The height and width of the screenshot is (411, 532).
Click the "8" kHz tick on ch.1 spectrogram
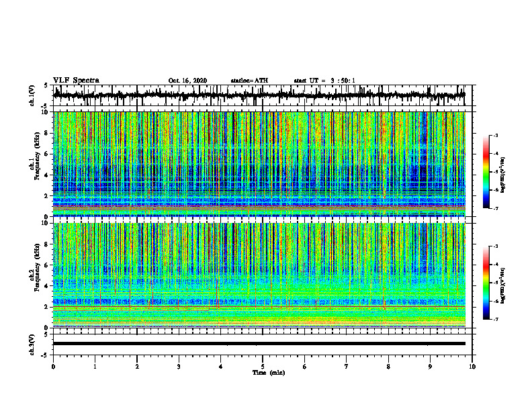click(x=47, y=133)
